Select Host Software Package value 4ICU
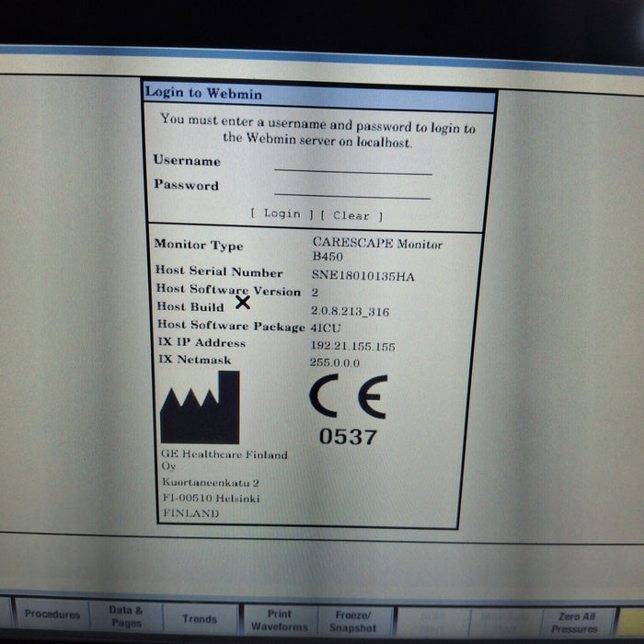The image size is (644, 644). coord(326,328)
